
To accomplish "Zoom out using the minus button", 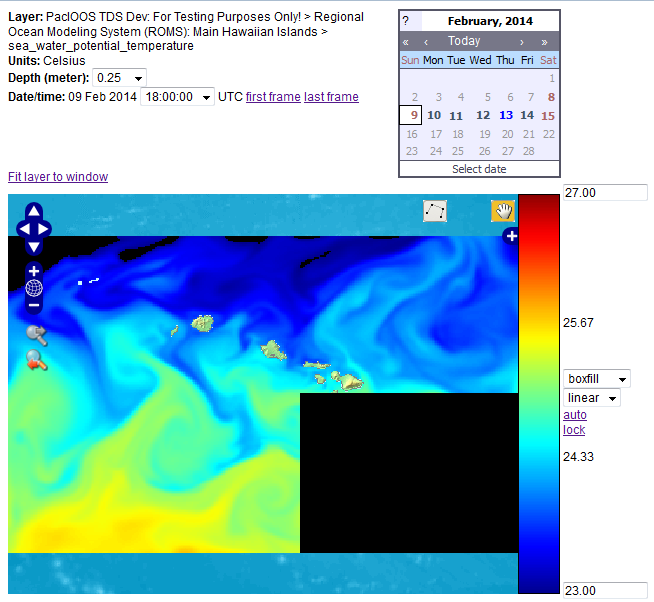I will (x=34, y=305).
